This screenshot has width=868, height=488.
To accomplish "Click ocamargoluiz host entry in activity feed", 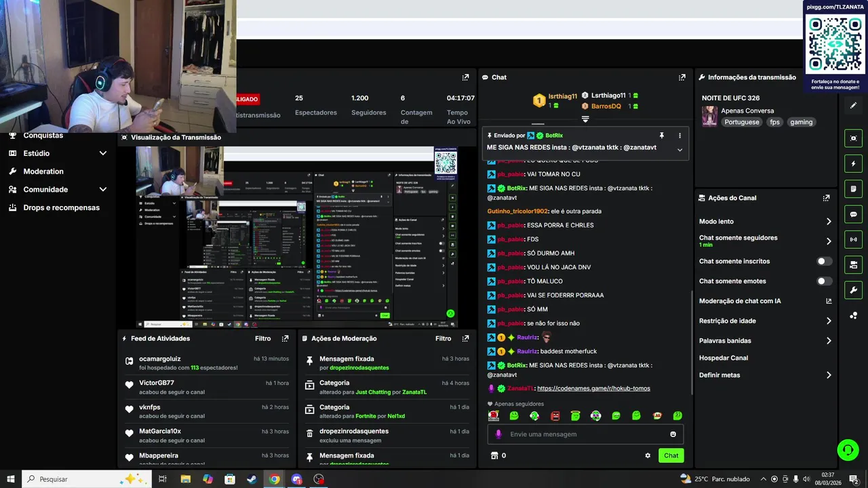I will [x=207, y=363].
